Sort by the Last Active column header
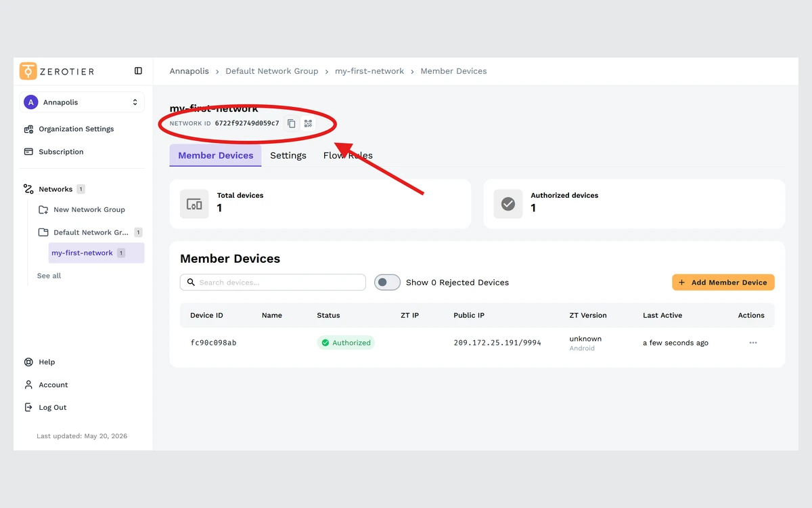This screenshot has height=508, width=812. (x=662, y=316)
